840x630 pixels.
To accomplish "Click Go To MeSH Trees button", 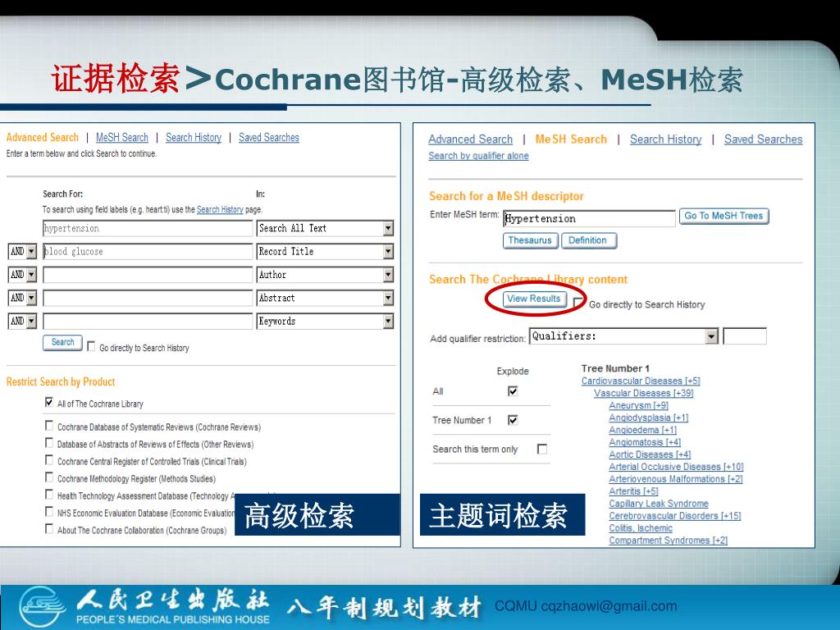I will (x=724, y=216).
